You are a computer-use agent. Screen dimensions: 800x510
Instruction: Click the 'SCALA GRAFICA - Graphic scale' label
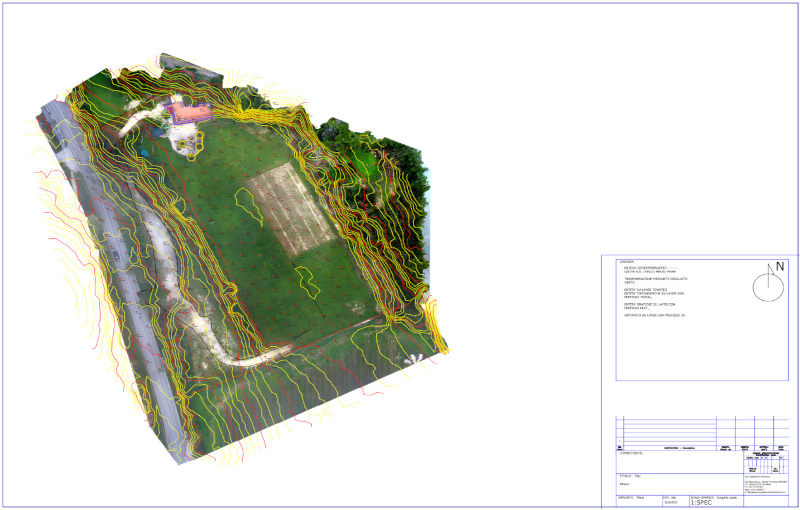(x=714, y=497)
